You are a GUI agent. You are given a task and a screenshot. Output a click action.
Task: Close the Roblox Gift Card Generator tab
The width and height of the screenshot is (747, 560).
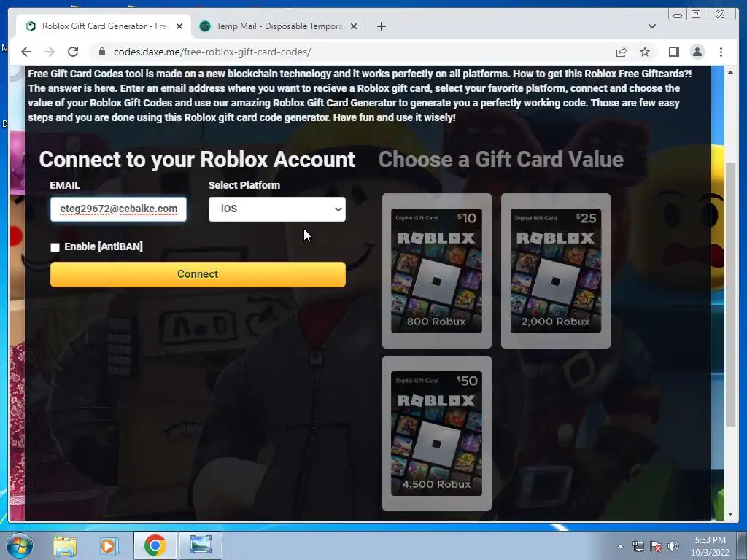click(x=179, y=26)
